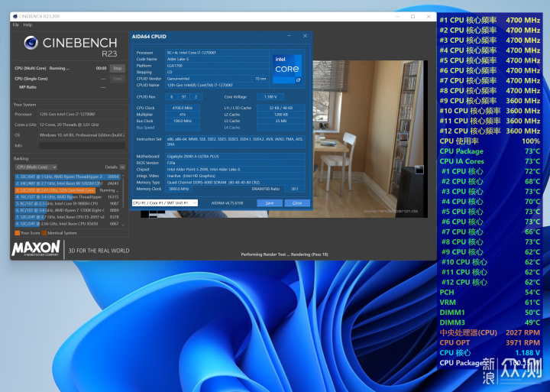Select ranking row 2 Intel Xeon W-3265M
The width and height of the screenshot is (550, 392).
coord(67,183)
